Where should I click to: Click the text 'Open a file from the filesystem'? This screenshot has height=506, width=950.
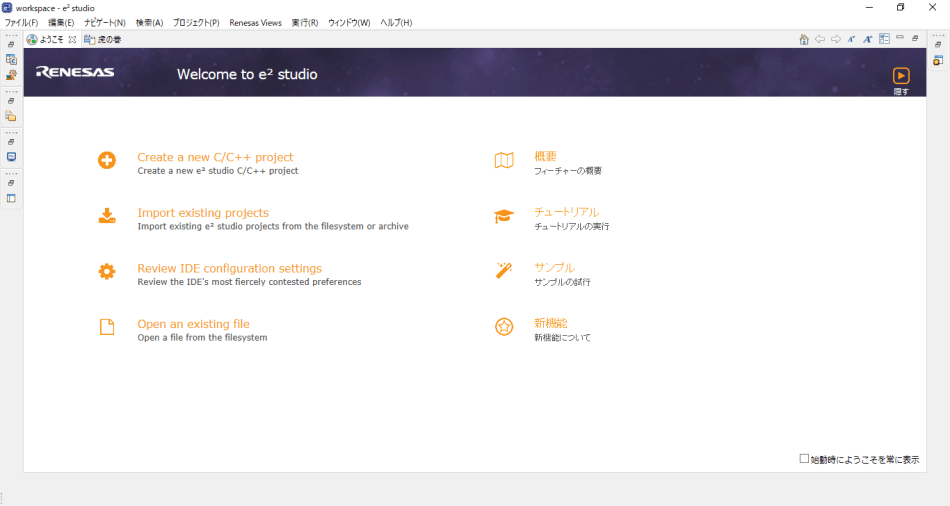point(202,338)
